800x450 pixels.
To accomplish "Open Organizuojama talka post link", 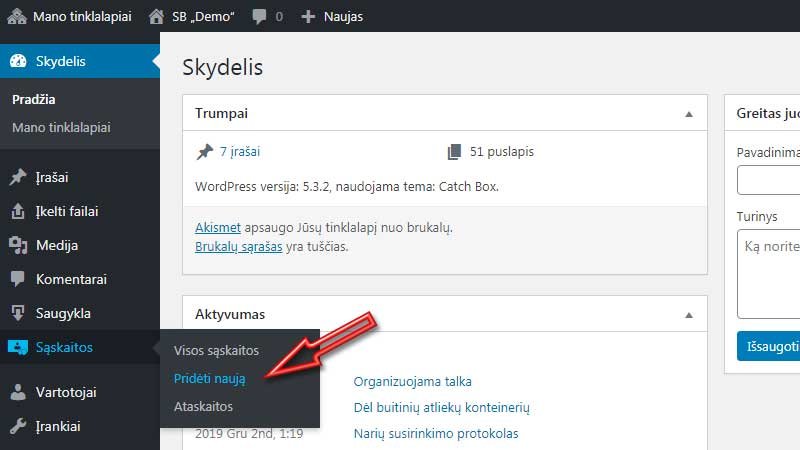I will click(412, 382).
